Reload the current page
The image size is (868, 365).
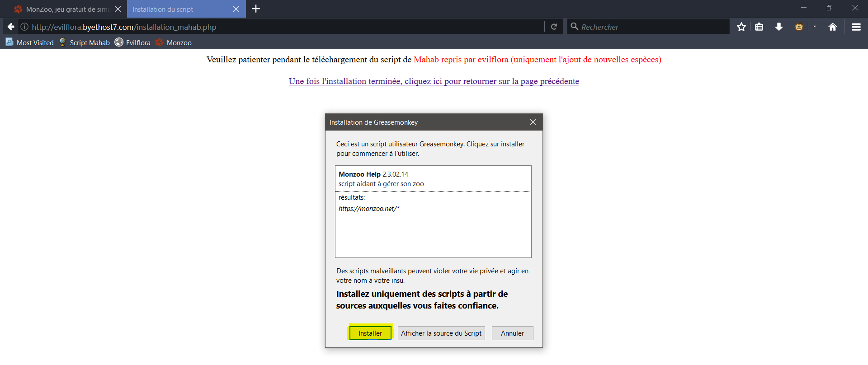pyautogui.click(x=554, y=27)
